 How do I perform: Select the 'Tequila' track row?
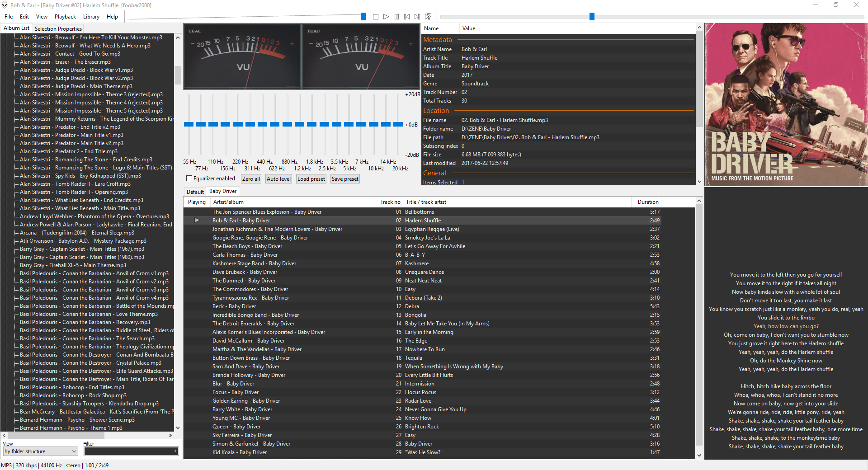pos(423,358)
